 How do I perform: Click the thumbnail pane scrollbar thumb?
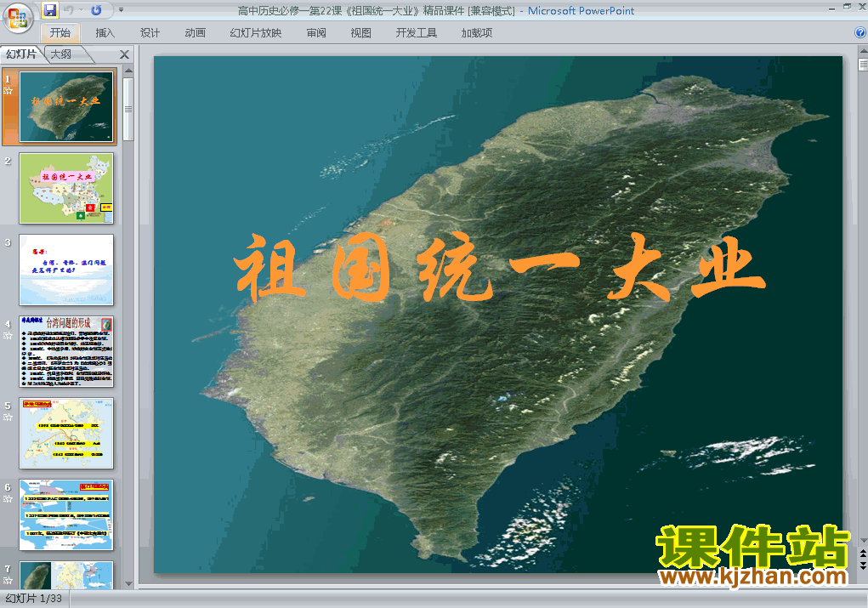[128, 109]
